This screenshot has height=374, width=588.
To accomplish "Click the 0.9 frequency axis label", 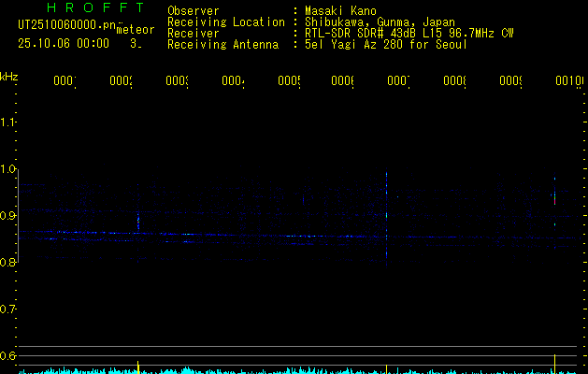I will (x=7, y=215).
